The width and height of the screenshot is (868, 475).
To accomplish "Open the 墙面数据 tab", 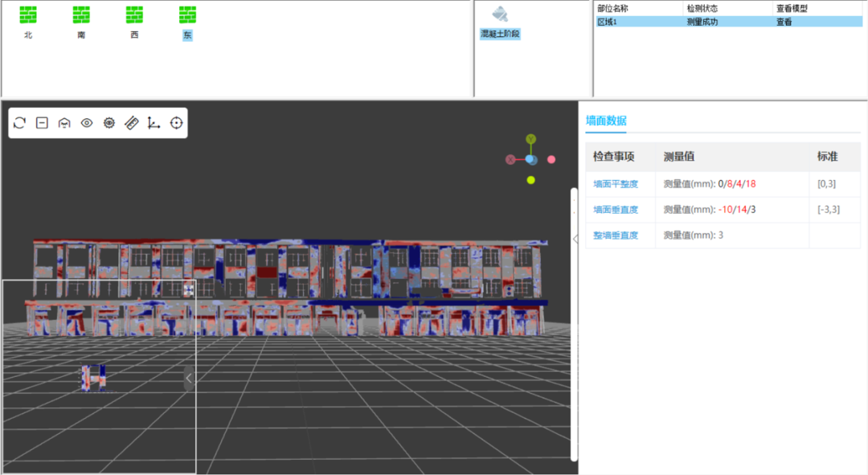I will click(x=606, y=121).
